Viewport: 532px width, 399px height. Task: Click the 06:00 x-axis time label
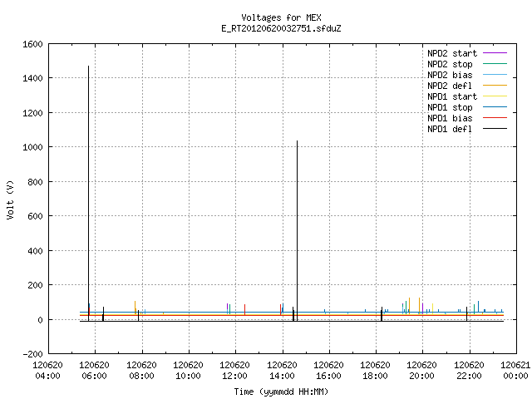click(94, 376)
